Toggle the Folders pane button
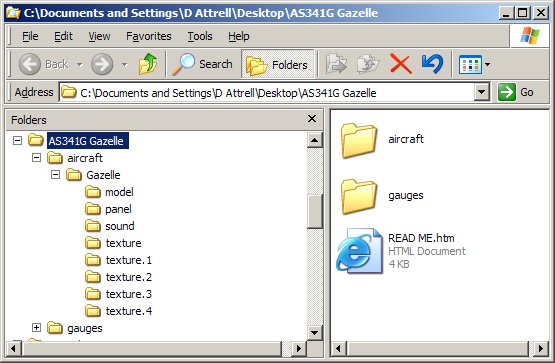The image size is (555, 363). 278,64
